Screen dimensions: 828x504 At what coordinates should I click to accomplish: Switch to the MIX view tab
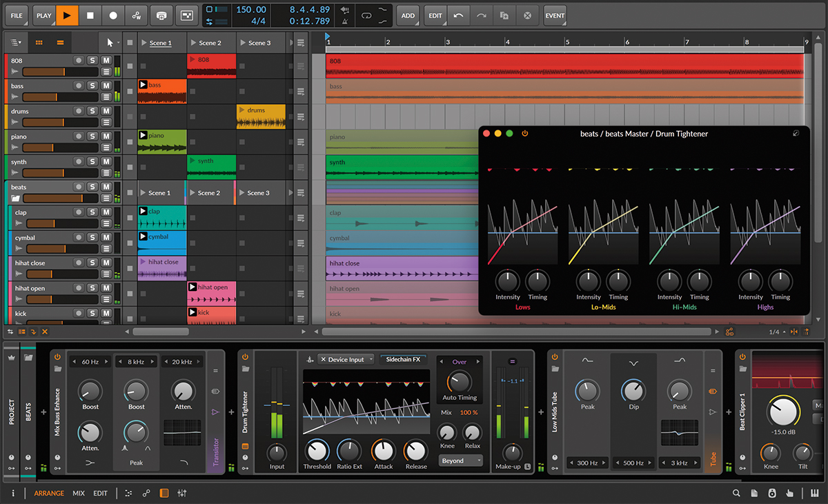point(79,493)
